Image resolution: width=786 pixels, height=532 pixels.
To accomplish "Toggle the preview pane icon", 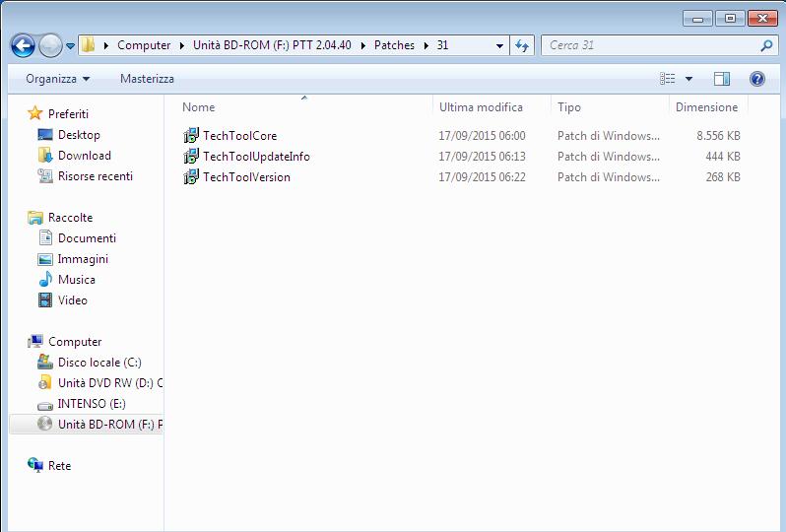I will click(x=722, y=79).
